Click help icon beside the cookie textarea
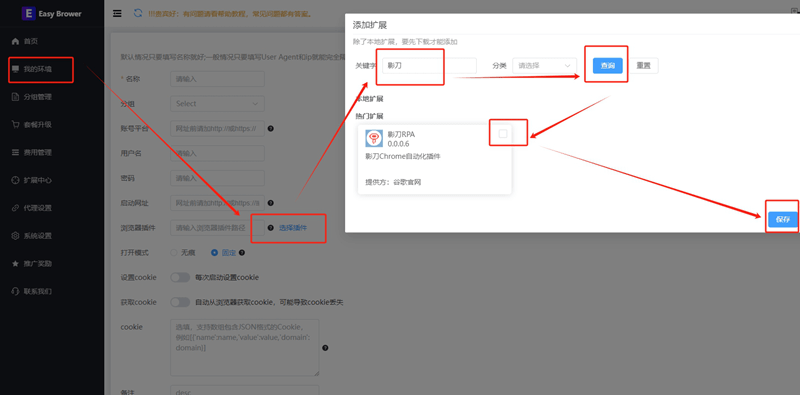This screenshot has height=395, width=800. 326,348
